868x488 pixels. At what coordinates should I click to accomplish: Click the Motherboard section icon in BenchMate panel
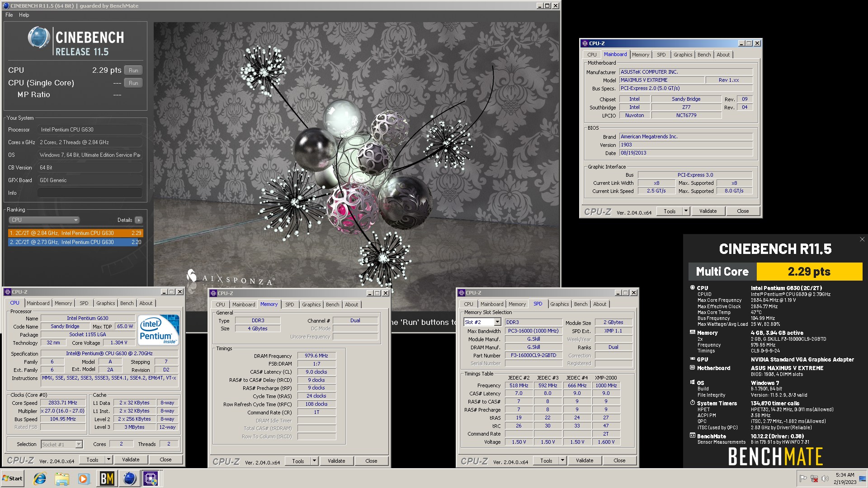(x=692, y=368)
